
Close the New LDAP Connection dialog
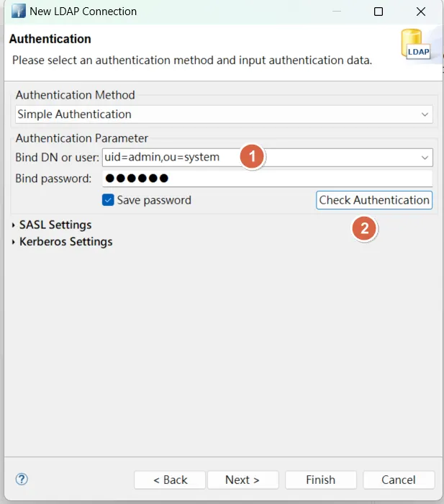[421, 12]
